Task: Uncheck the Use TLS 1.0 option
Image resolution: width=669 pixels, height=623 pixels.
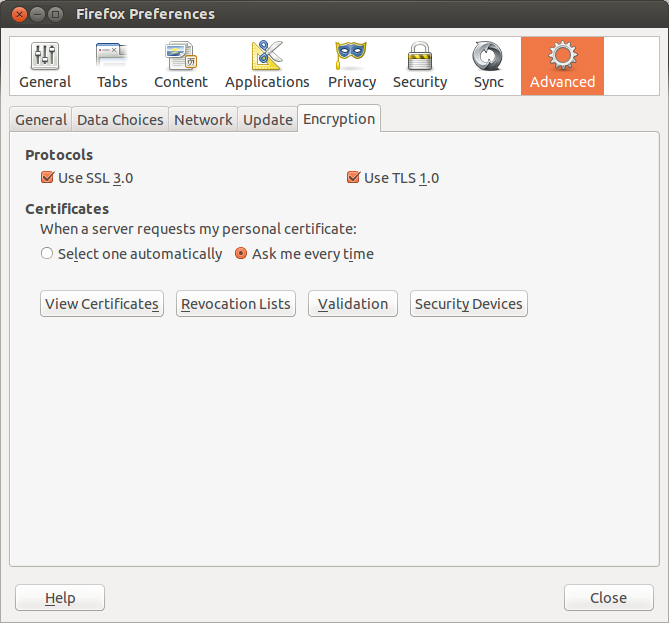Action: coord(353,178)
